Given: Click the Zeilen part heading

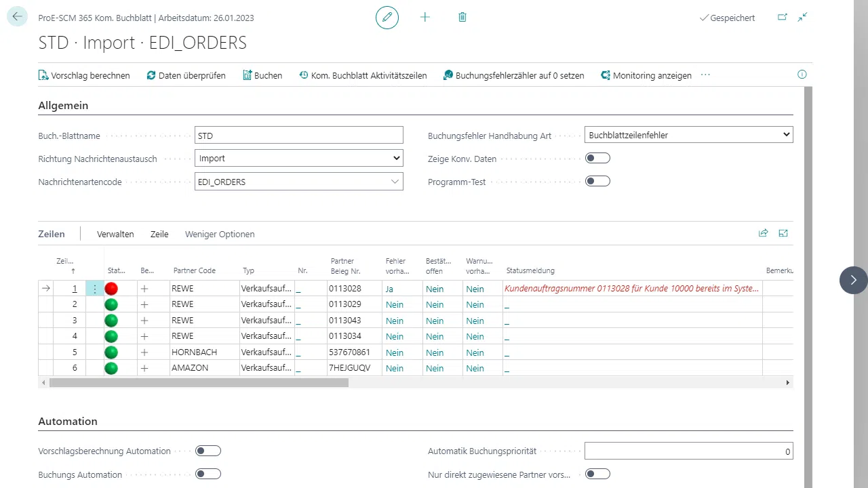Looking at the screenshot, I should [52, 234].
